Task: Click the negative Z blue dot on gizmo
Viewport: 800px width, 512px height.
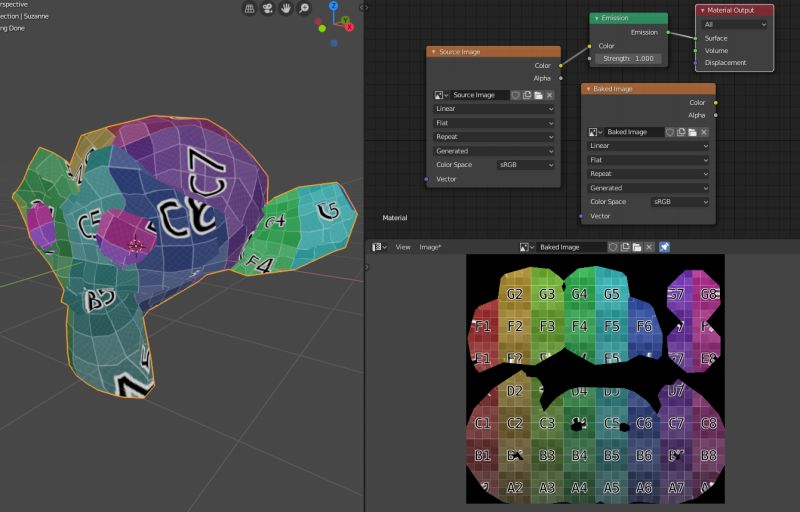Action: pos(334,43)
